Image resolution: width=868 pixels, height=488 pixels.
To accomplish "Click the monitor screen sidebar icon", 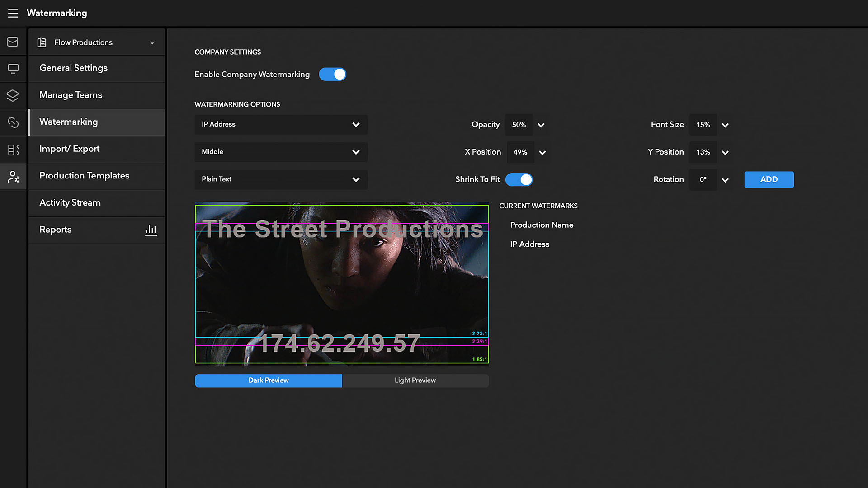I will pyautogui.click(x=13, y=69).
